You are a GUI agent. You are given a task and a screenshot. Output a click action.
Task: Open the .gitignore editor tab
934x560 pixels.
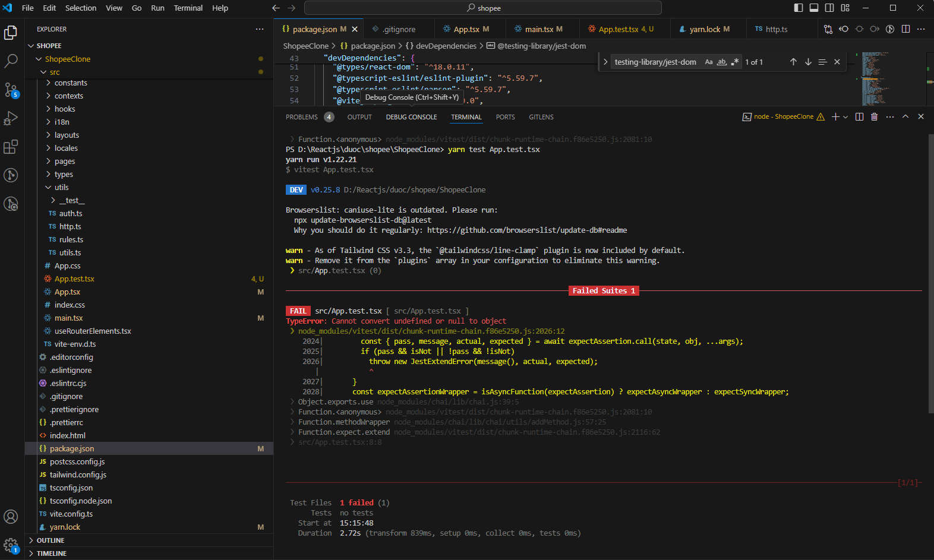pos(399,29)
